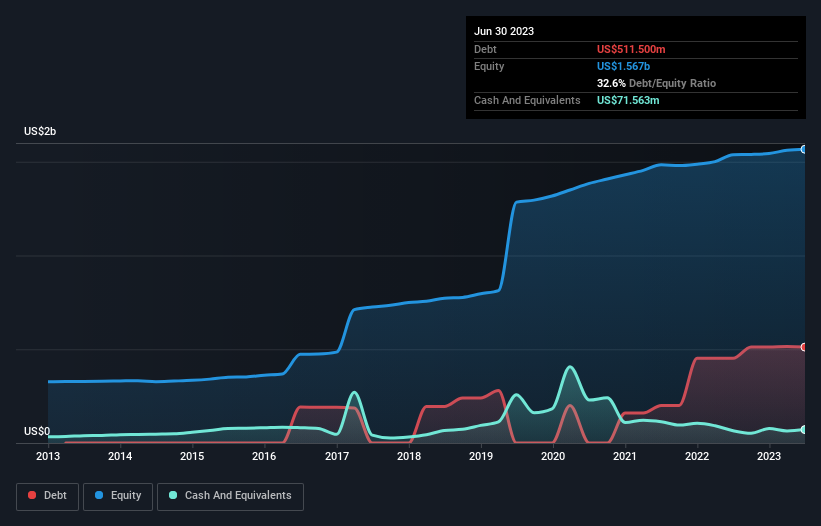Click the Jun 30 2023 tooltip date
Viewport: 821px width, 526px height.
point(504,31)
